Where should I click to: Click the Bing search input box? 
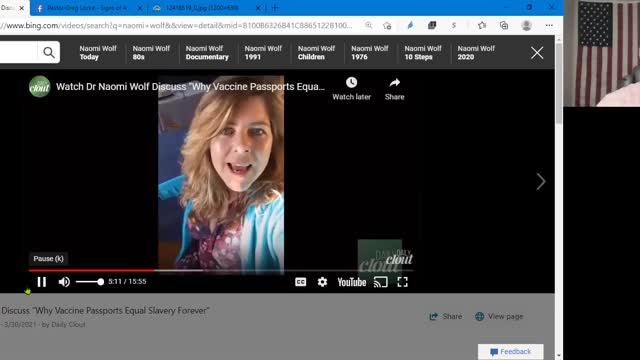[x=18, y=52]
